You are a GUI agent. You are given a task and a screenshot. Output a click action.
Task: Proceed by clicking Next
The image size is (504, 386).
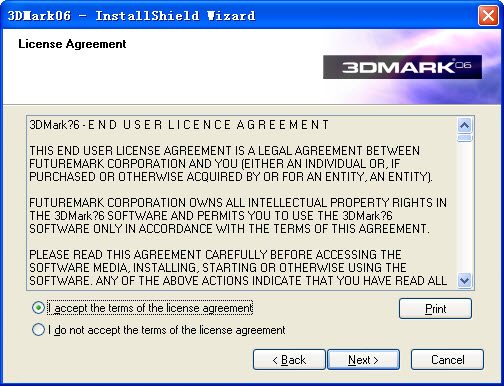point(363,360)
